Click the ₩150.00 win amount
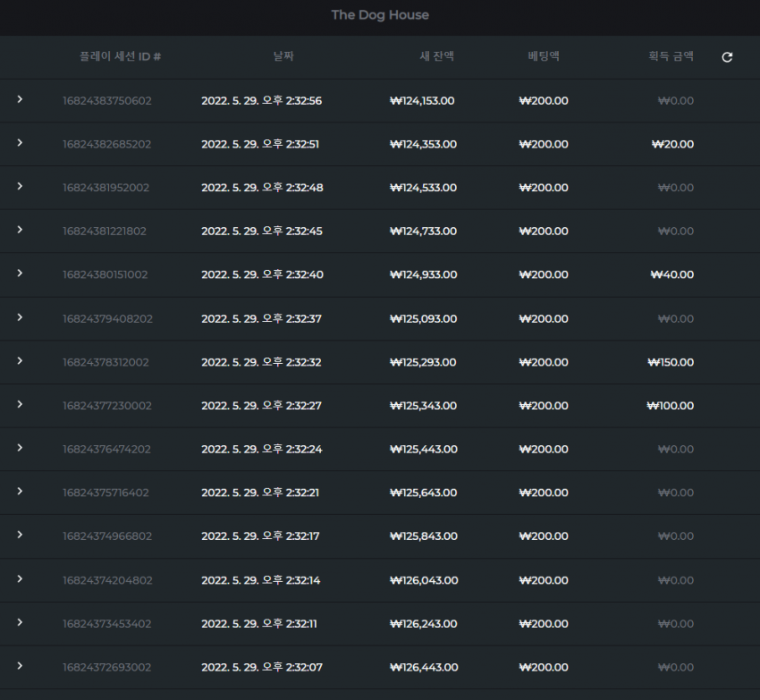Screen dimensions: 760x700 coord(671,363)
